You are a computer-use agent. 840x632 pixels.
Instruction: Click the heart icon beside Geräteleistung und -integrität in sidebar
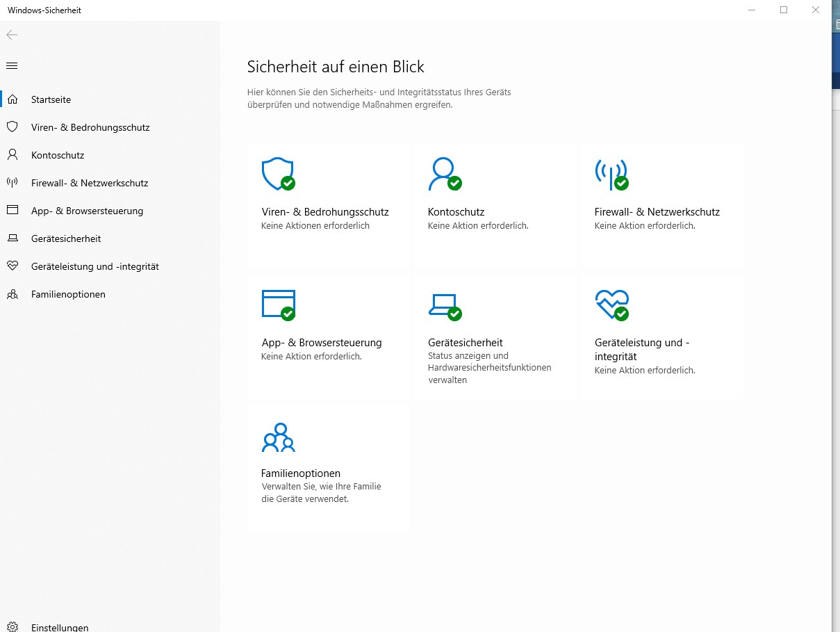tap(12, 266)
